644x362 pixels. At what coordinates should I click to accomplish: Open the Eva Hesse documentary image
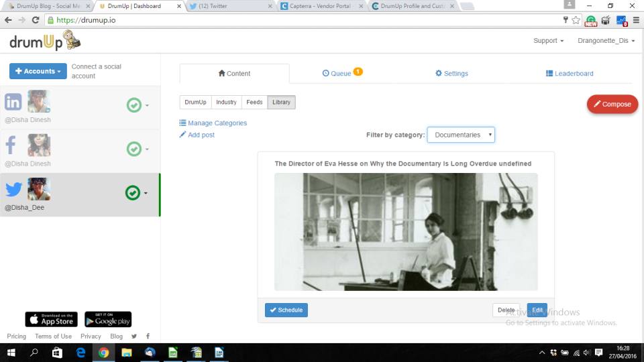pyautogui.click(x=407, y=232)
